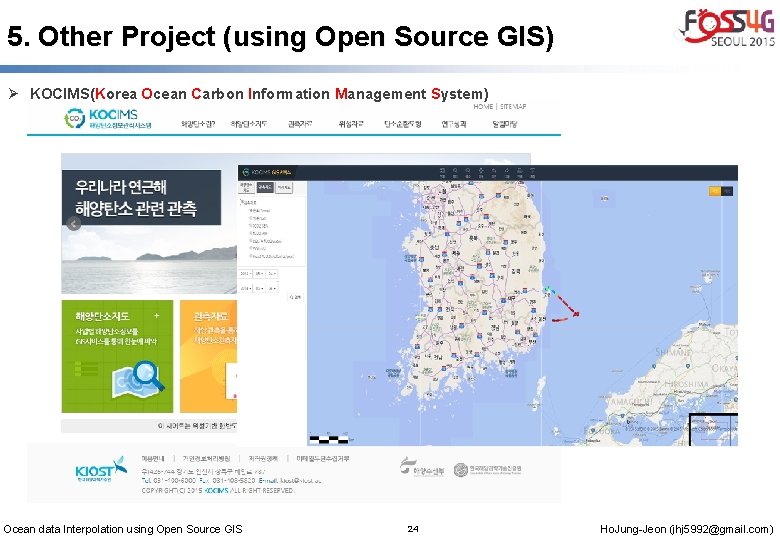Select the pan cross-arrows tool in the GIS toolbar

tap(481, 173)
